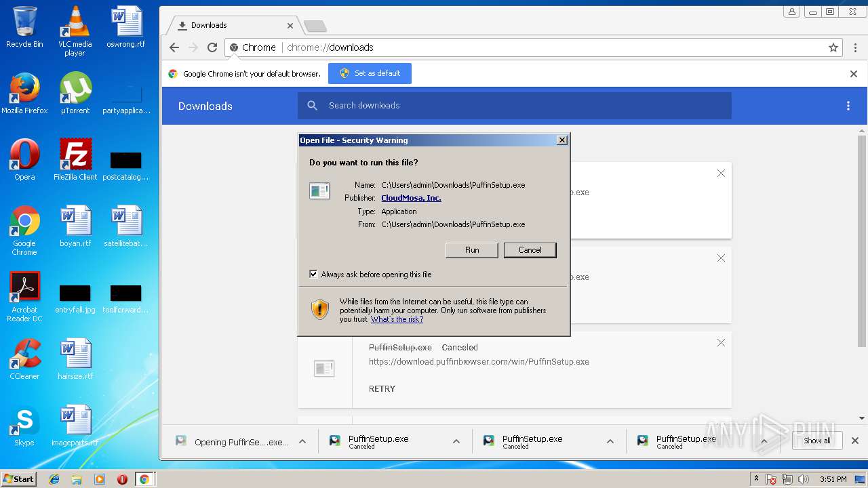Screen dimensions: 868x488
Task: Select the hairsize.rtf desktop file
Action: (x=75, y=359)
